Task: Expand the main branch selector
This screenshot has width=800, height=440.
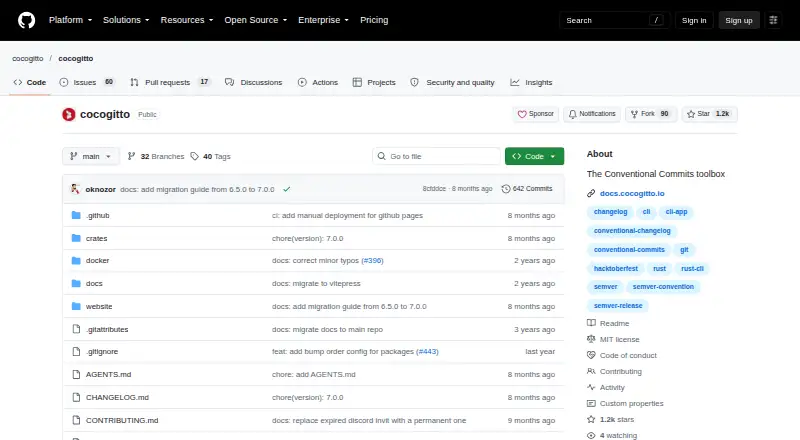Action: point(91,156)
